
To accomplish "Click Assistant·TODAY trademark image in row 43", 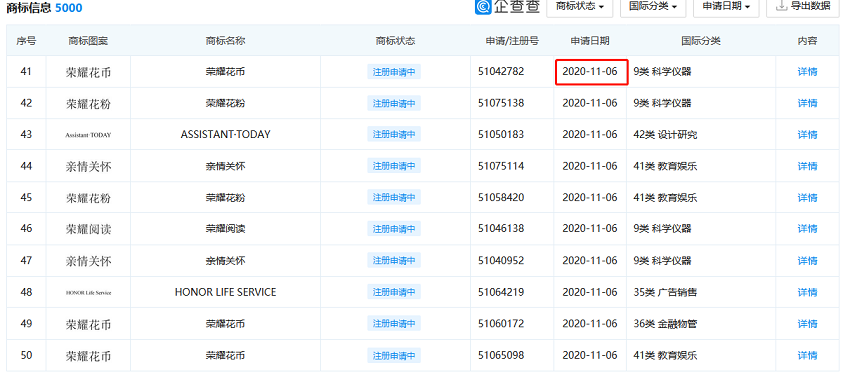I will [x=88, y=135].
